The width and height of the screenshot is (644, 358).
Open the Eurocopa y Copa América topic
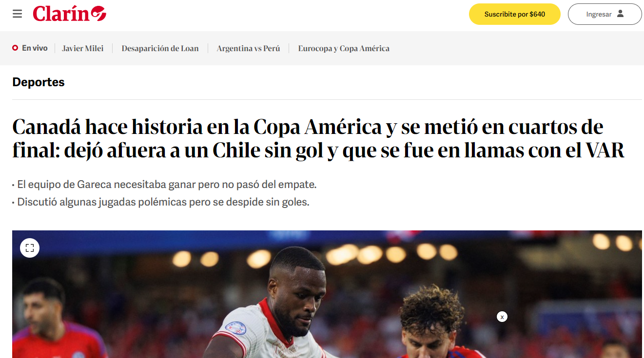click(x=344, y=48)
